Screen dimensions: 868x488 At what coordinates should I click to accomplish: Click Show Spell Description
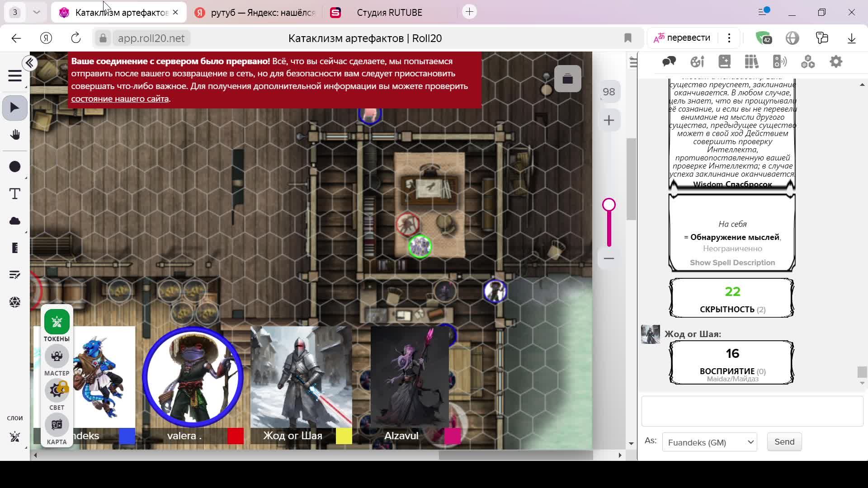coord(732,263)
